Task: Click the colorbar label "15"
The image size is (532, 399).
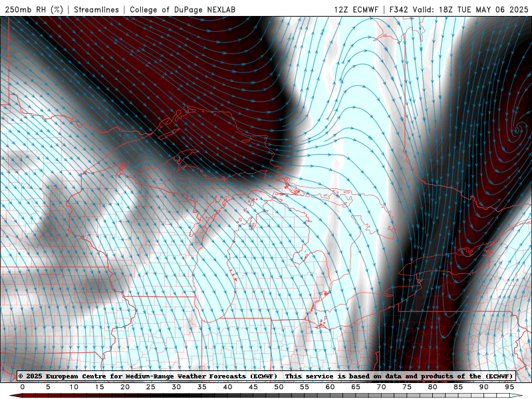Action: coord(99,387)
